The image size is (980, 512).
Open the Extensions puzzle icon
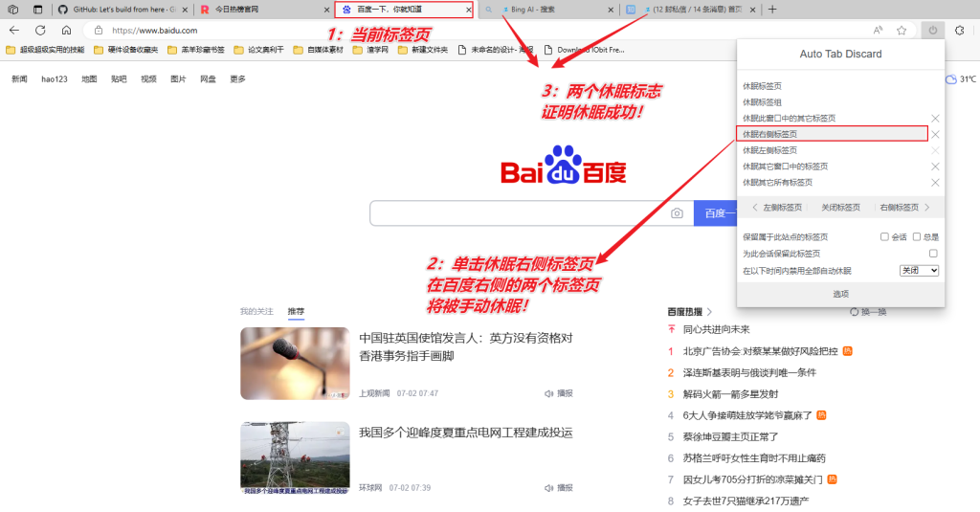959,30
